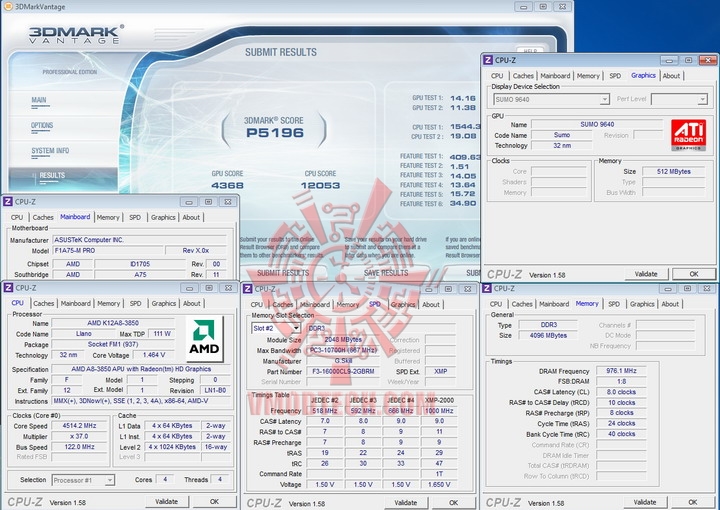720x510 pixels.
Task: Close the 3DMarkVantage window
Action: click(x=562, y=6)
